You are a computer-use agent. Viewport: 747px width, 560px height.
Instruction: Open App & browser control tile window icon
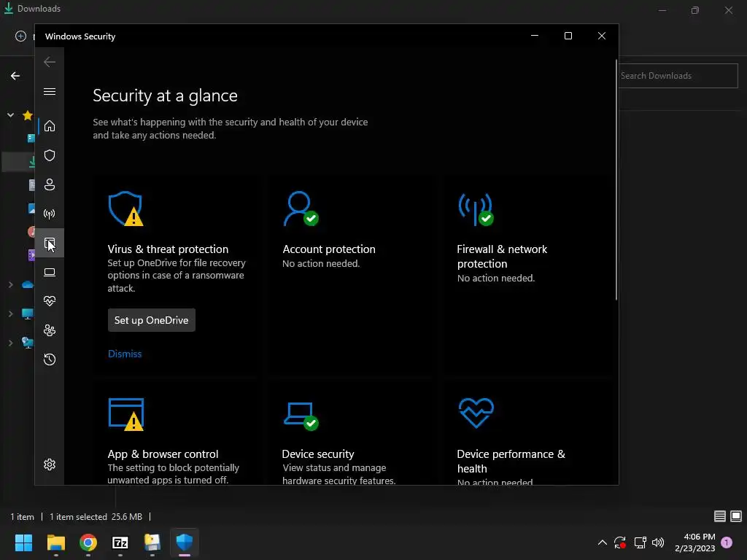(x=126, y=414)
